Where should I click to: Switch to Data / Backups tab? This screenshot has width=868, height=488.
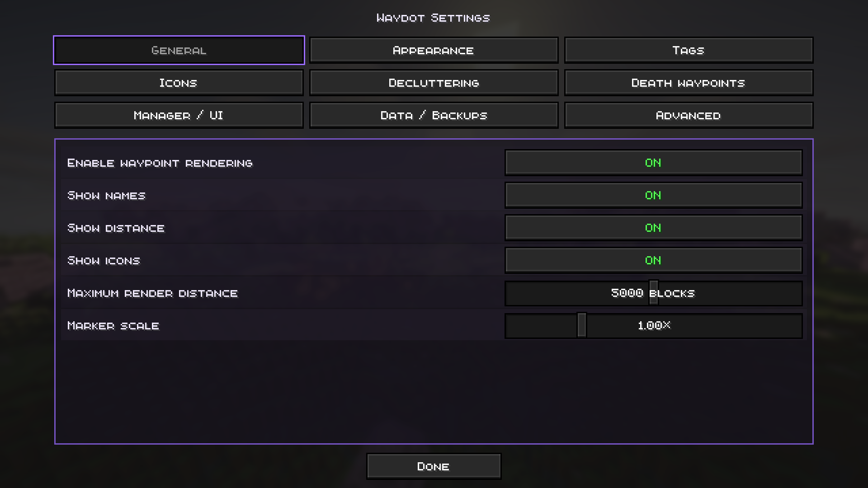(434, 115)
